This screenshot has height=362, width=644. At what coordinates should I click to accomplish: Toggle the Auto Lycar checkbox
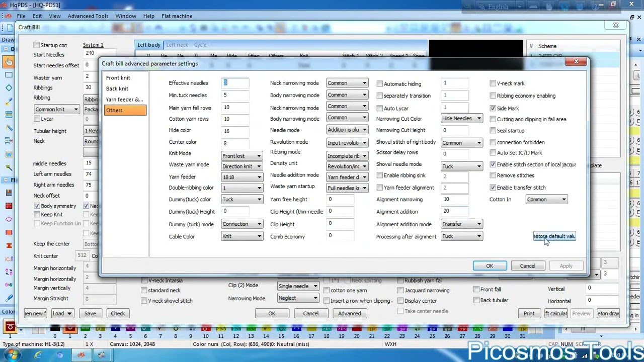[380, 109]
